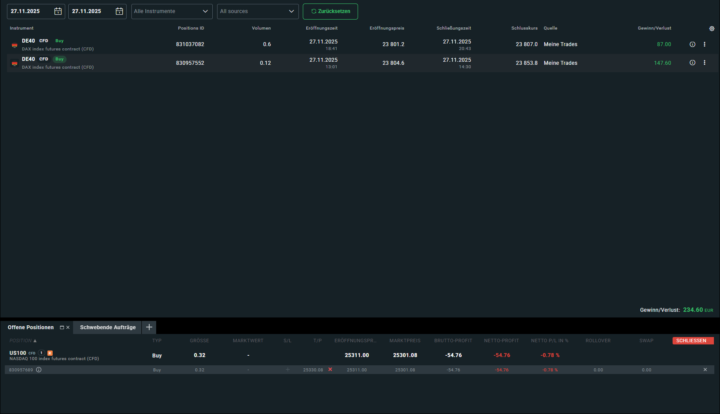Sort history by Instrument column
720x414 pixels.
[22, 28]
